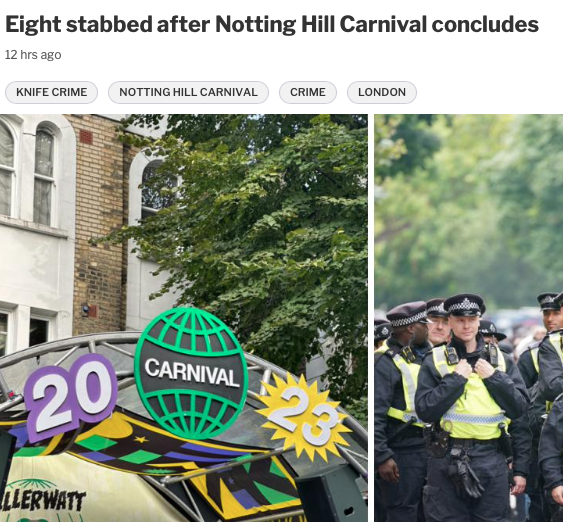The width and height of the screenshot is (563, 522).
Task: Select the NOTTING HILL CARNIVAL tag
Action: 188,92
